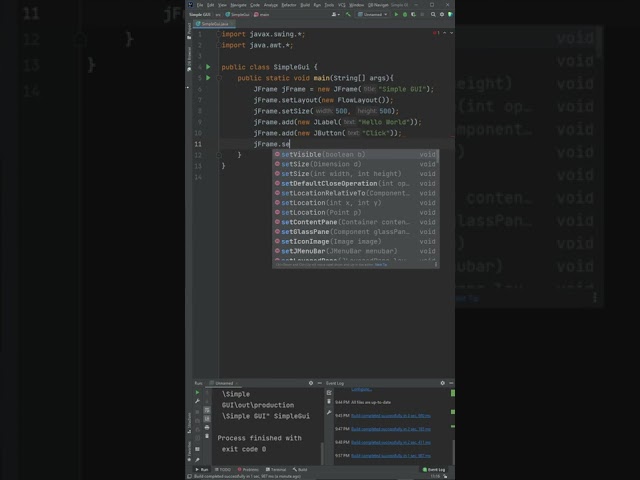Image resolution: width=640 pixels, height=480 pixels.
Task: Open the VCS menu
Action: point(342,5)
